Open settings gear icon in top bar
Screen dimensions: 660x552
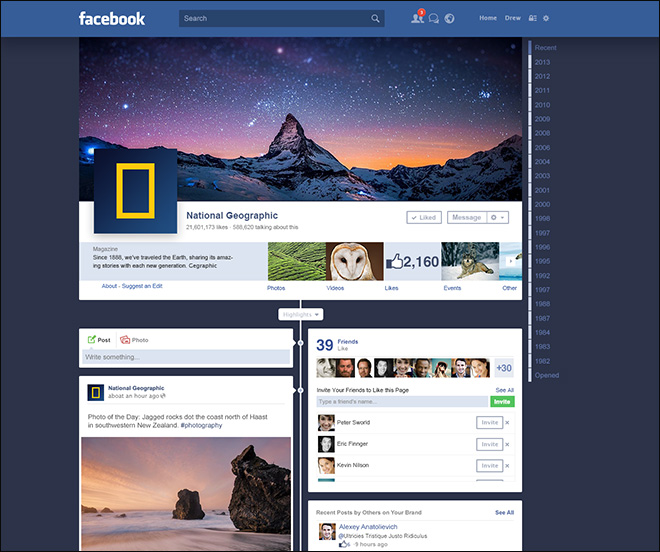[x=546, y=18]
